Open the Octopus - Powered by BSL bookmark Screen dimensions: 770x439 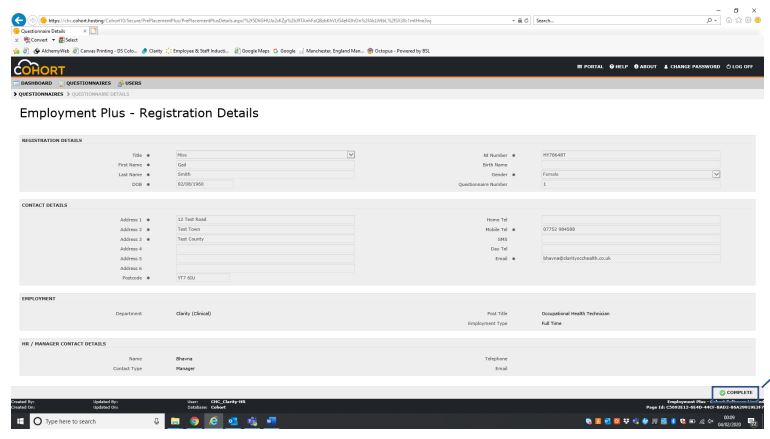pyautogui.click(x=399, y=51)
